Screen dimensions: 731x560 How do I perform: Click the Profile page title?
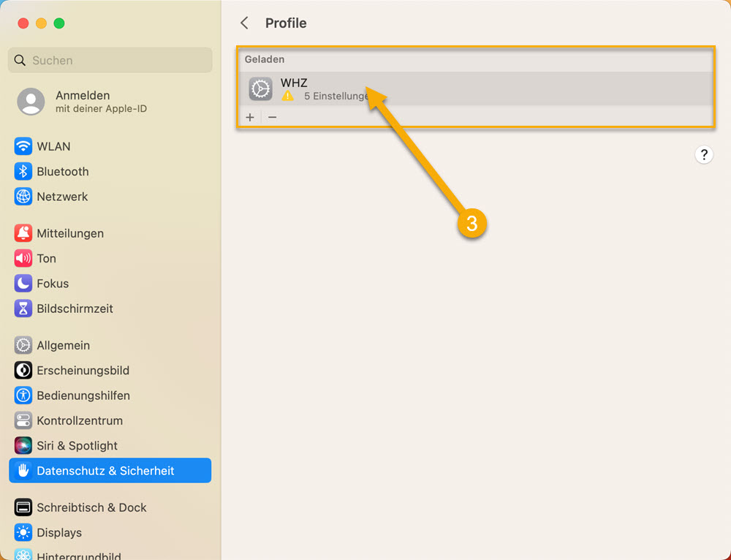pyautogui.click(x=286, y=23)
